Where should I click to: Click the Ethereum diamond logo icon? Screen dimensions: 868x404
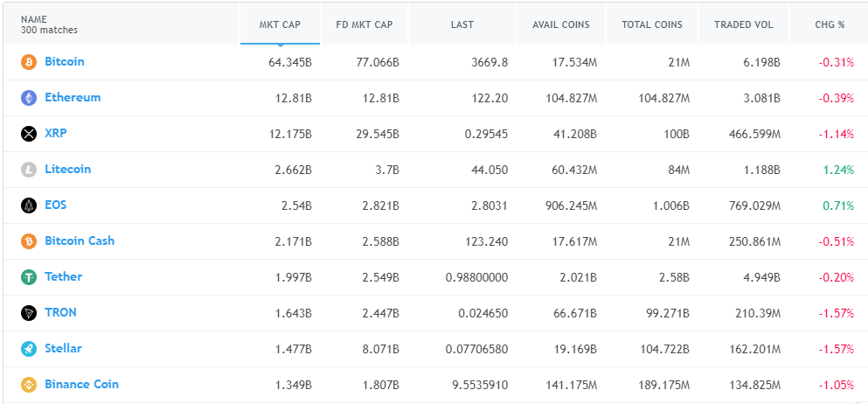click(x=29, y=98)
